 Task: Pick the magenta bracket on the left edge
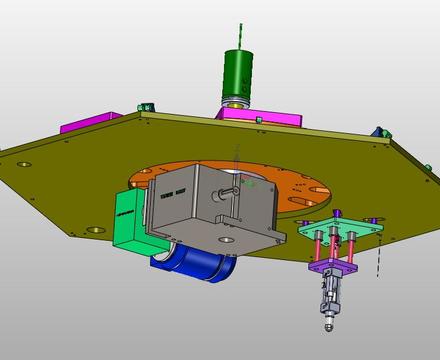coord(88,123)
